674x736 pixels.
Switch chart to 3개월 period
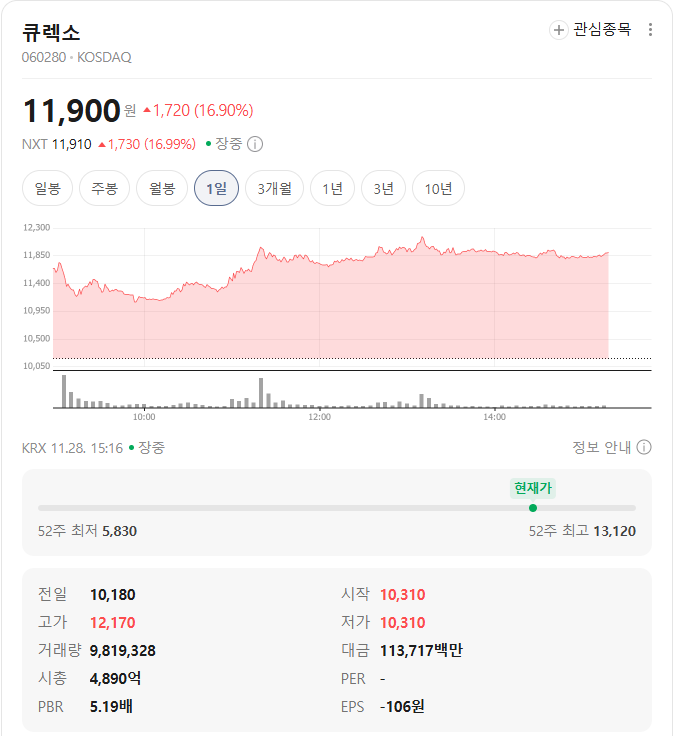[275, 188]
